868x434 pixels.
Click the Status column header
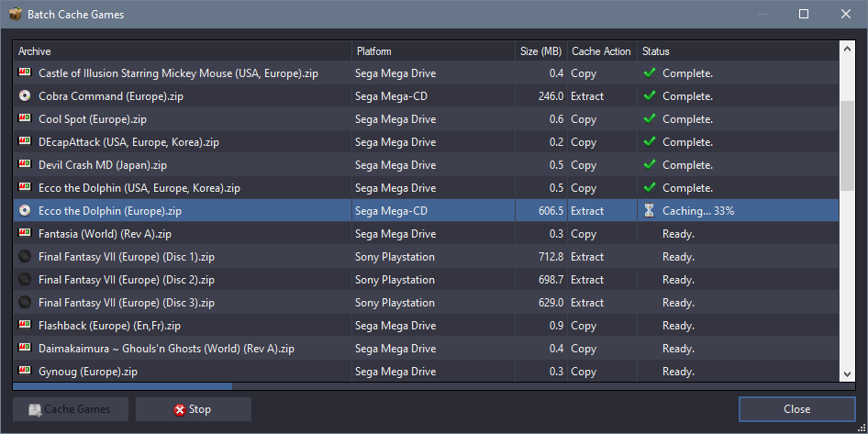click(x=738, y=51)
